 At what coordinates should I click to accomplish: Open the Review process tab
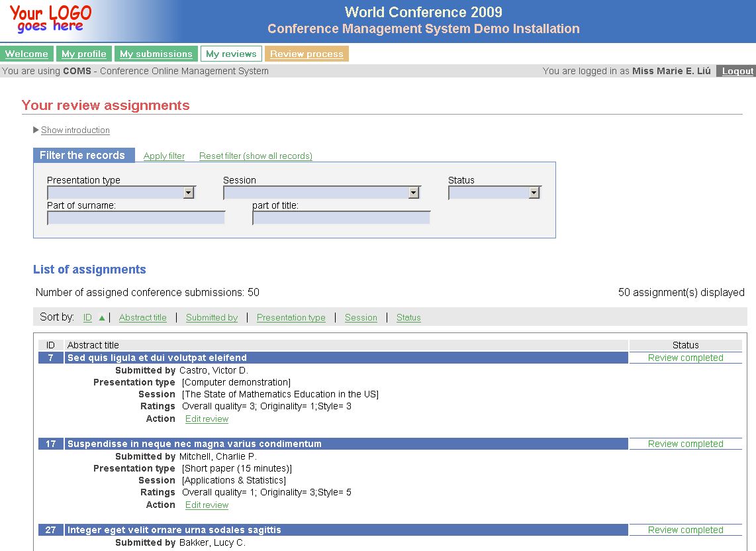click(307, 54)
